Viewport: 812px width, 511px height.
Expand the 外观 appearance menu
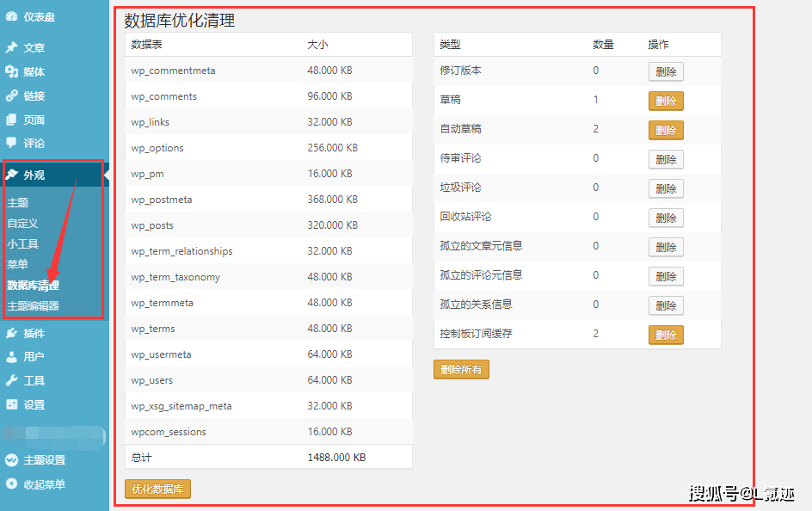tap(34, 175)
